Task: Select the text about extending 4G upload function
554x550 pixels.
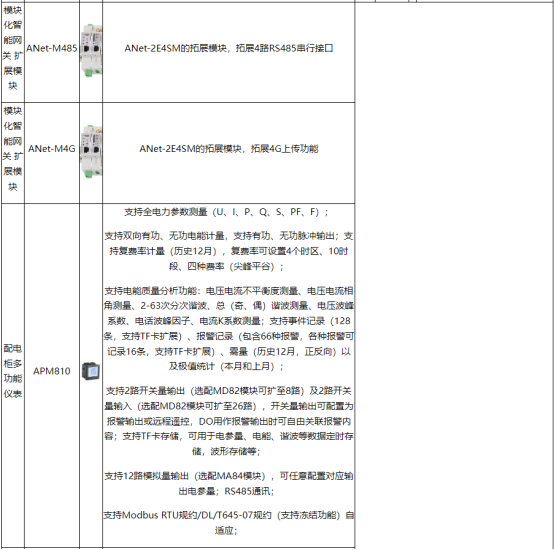Action: click(x=229, y=149)
